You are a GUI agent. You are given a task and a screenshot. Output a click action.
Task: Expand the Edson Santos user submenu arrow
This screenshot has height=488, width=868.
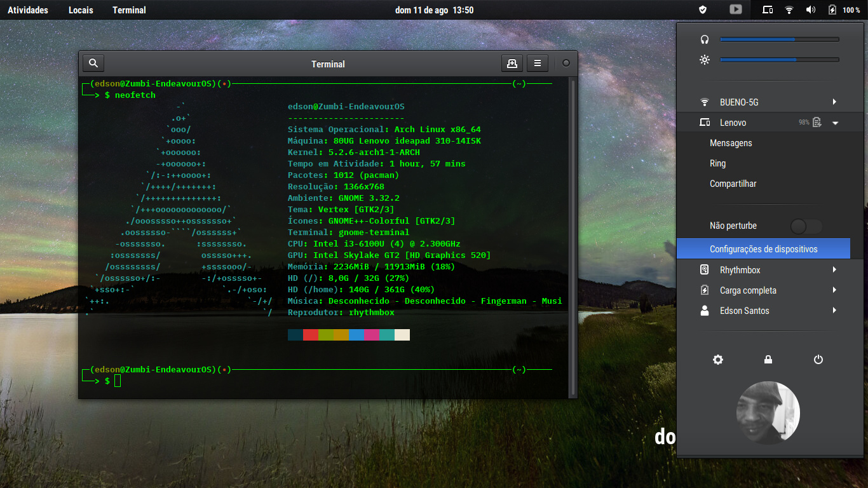[x=834, y=311]
